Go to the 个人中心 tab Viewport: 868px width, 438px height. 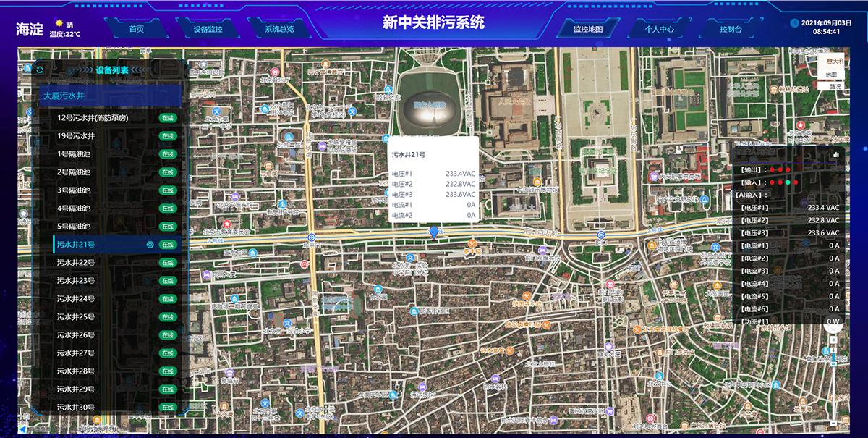point(660,30)
